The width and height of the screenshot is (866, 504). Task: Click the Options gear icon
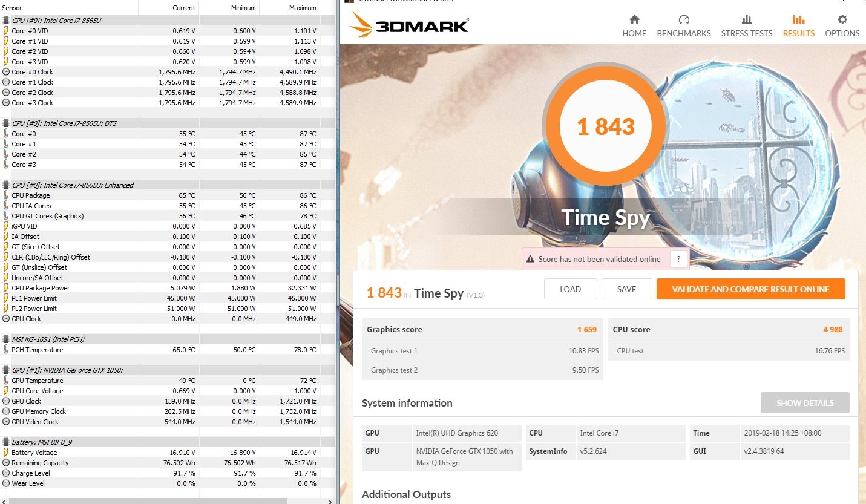pyautogui.click(x=842, y=19)
